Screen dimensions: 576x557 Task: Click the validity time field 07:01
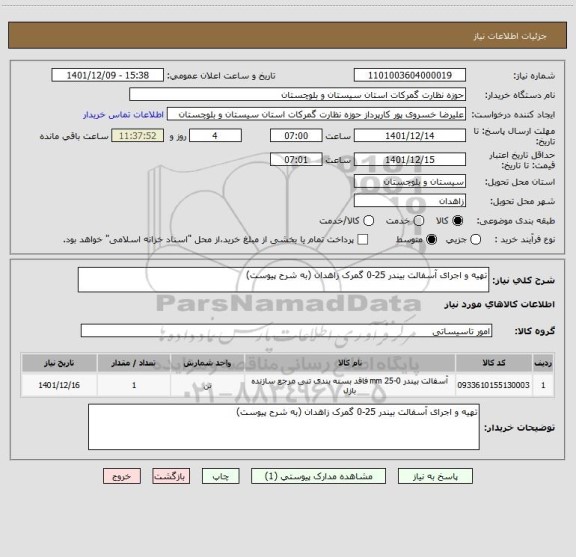(296, 159)
